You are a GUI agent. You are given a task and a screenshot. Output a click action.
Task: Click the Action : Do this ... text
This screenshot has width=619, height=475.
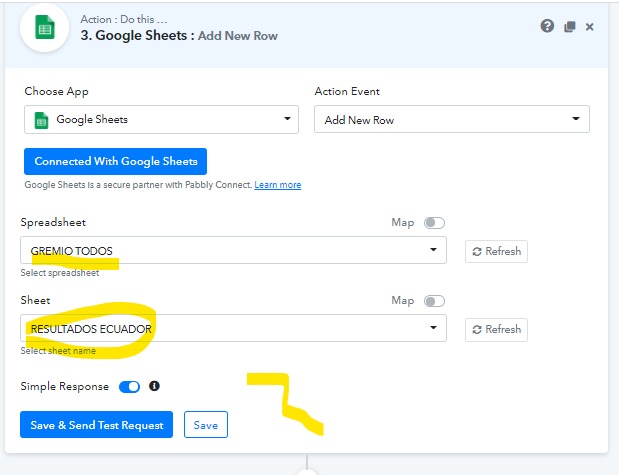coord(124,19)
